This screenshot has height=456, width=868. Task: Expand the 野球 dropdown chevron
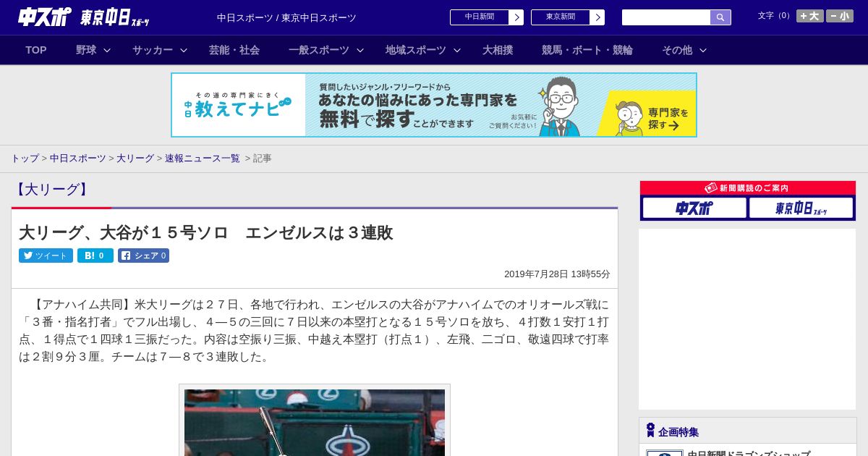pos(107,50)
